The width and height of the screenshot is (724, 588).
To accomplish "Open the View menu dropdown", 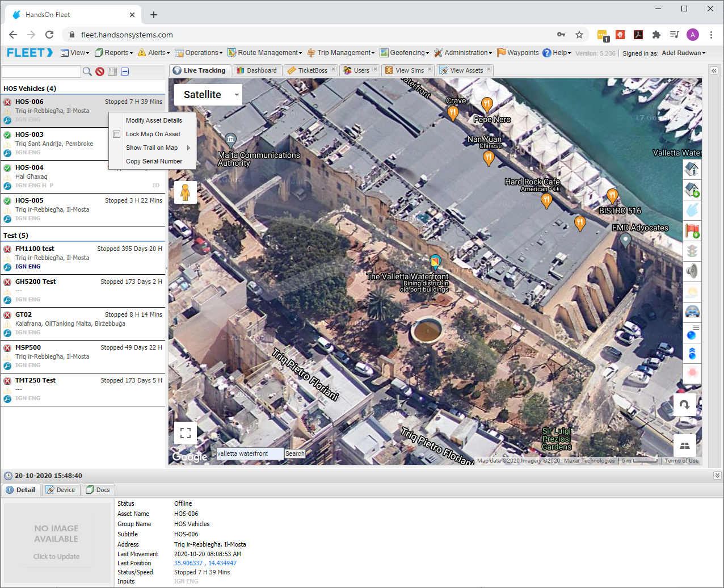I will 75,53.
